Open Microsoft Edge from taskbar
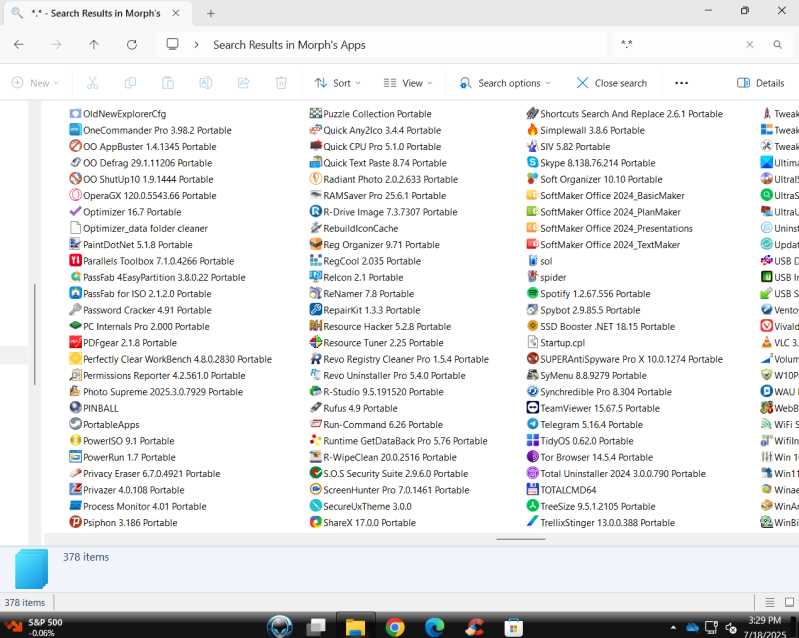 [434, 626]
